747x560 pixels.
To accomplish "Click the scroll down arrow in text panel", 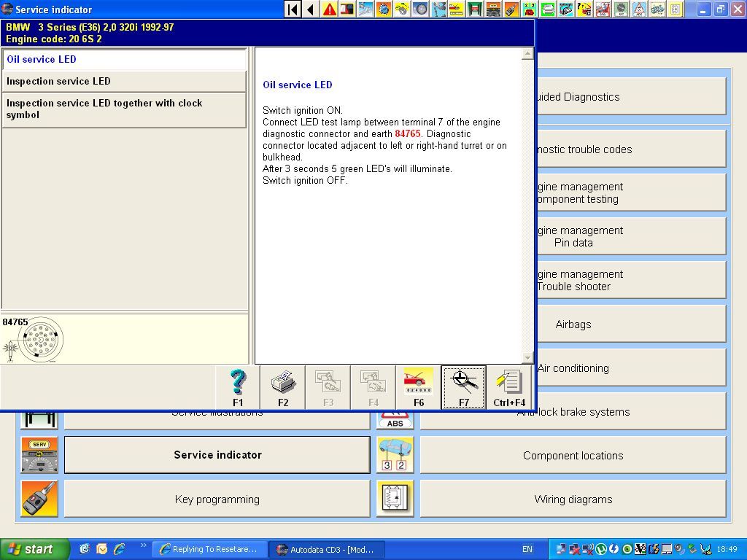I will tap(527, 357).
